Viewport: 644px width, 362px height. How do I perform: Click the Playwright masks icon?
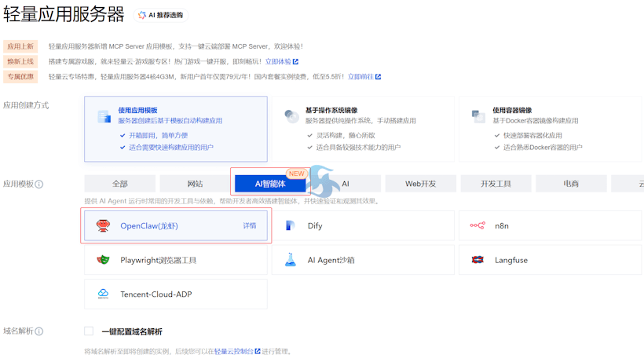point(103,260)
